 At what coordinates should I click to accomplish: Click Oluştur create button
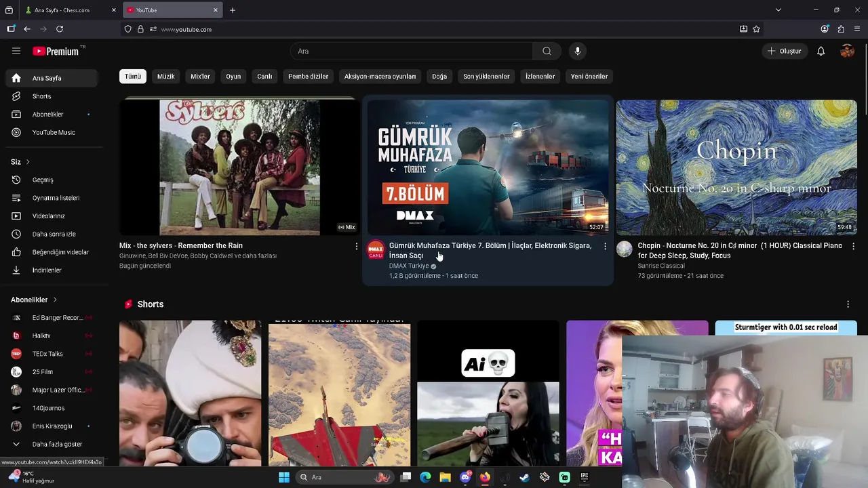click(x=785, y=51)
